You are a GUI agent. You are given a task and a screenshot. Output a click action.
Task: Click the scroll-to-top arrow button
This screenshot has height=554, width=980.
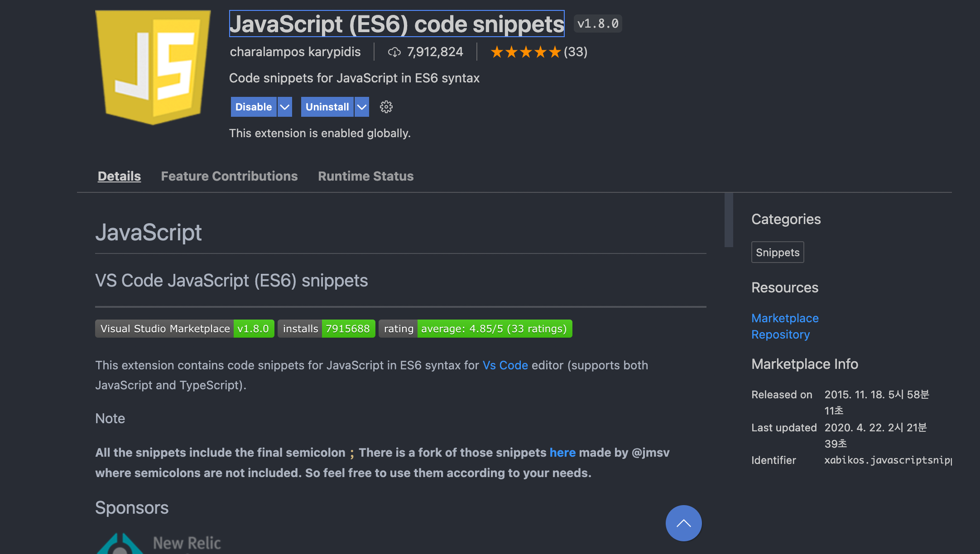(683, 523)
